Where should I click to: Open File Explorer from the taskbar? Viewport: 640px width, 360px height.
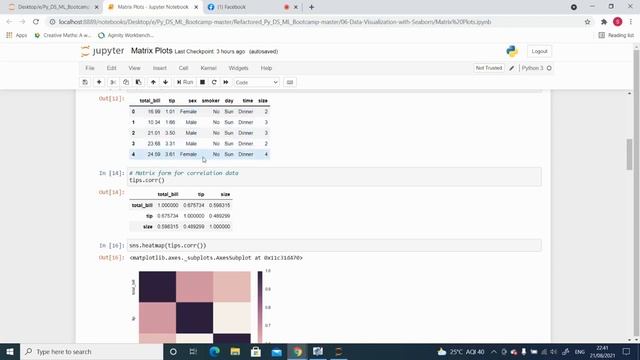[x=235, y=351]
